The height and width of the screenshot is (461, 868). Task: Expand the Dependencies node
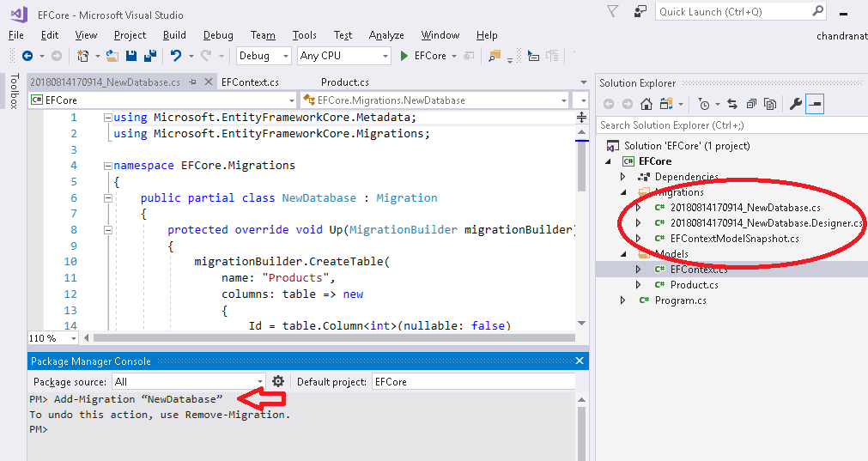click(x=622, y=177)
